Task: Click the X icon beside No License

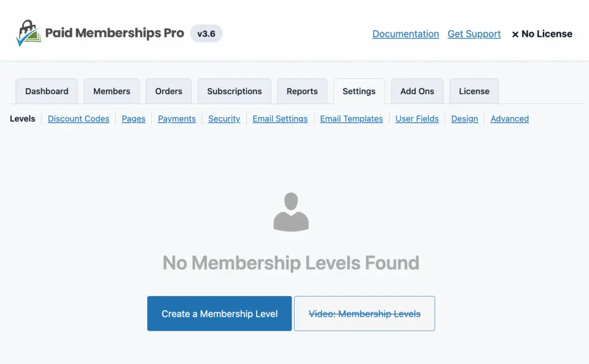Action: tap(515, 34)
